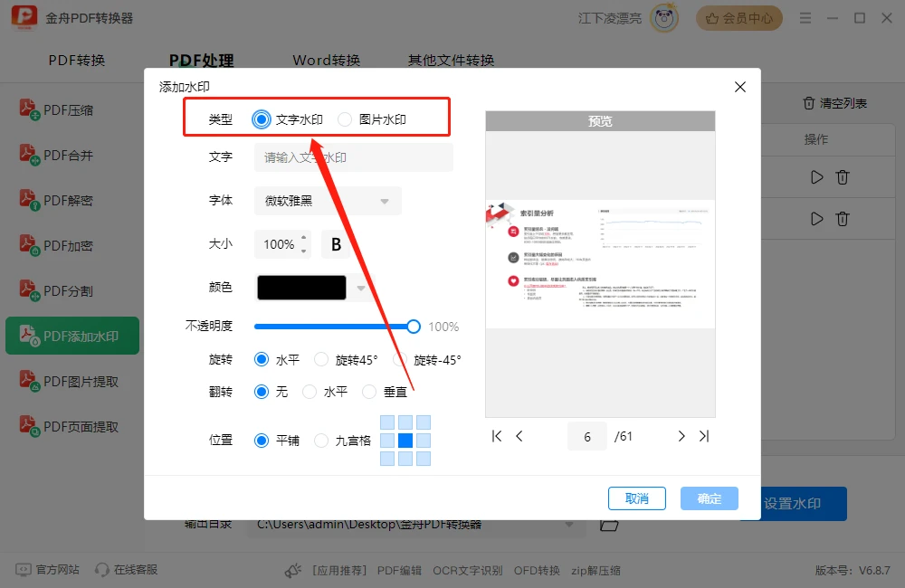
Task: Open the 大小 size dropdown
Action: point(302,244)
